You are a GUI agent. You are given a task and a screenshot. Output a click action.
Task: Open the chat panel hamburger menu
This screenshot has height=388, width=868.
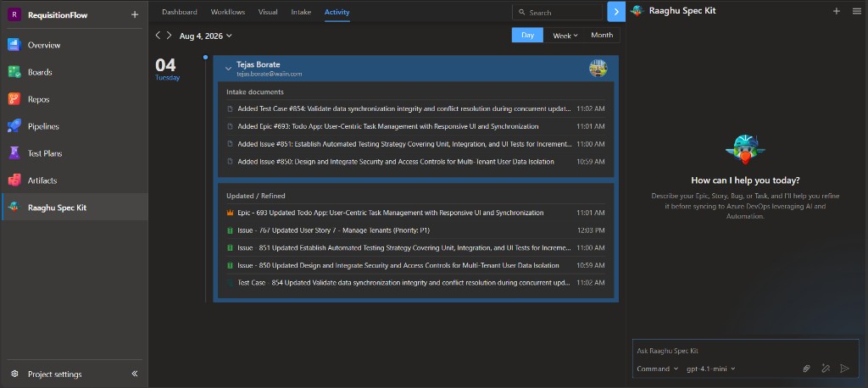tap(856, 10)
